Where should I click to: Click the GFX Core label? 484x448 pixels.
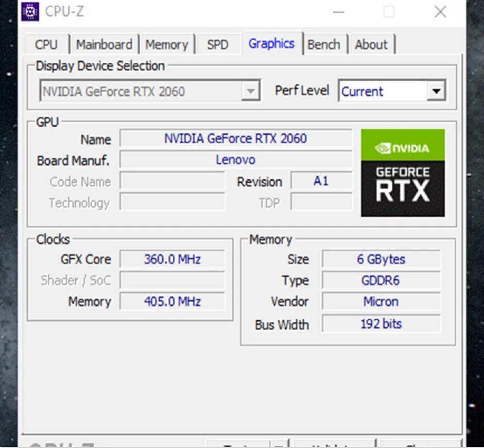pos(86,260)
